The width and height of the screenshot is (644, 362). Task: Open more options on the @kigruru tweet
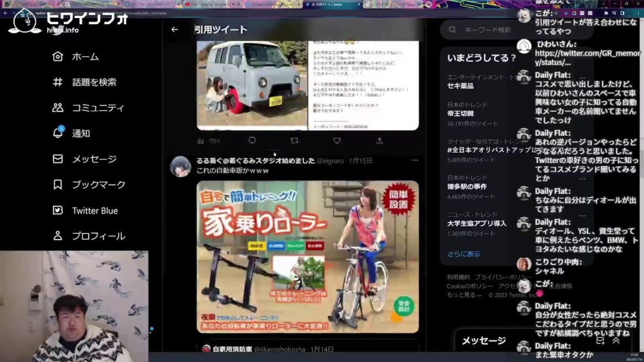pyautogui.click(x=414, y=161)
